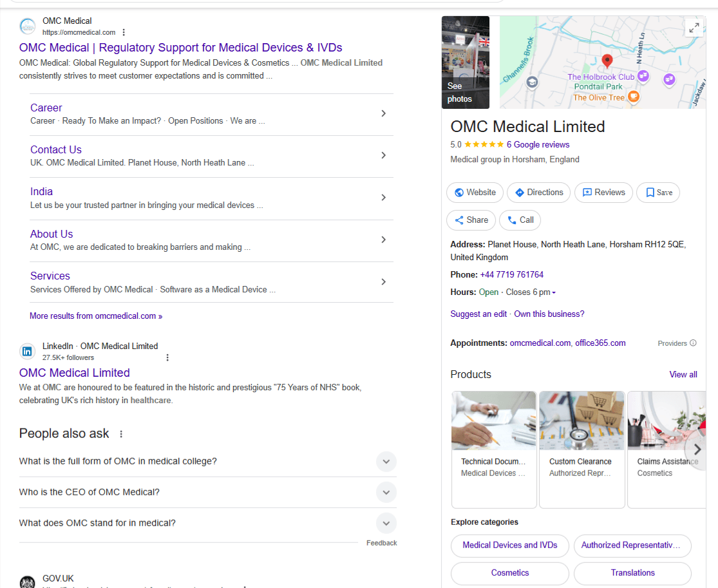View all products
718x588 pixels.
(683, 375)
